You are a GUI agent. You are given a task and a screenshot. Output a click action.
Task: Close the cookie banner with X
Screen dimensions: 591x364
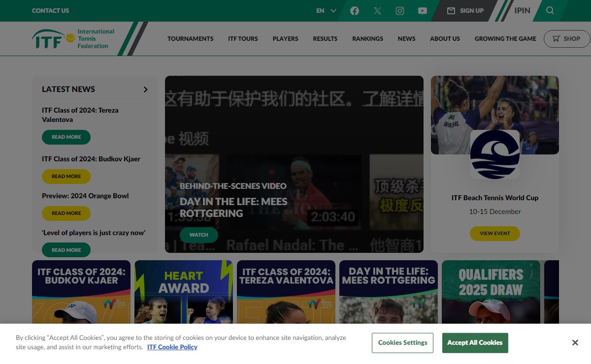coord(575,343)
